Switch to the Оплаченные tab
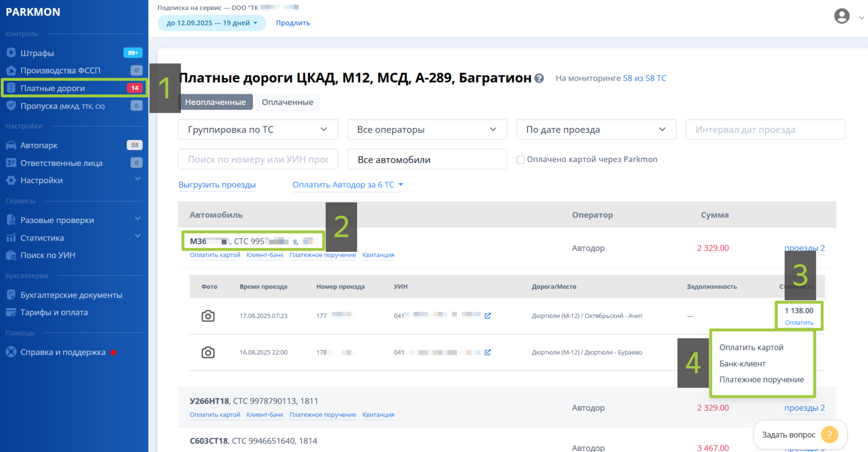Image resolution: width=868 pixels, height=452 pixels. tap(287, 102)
